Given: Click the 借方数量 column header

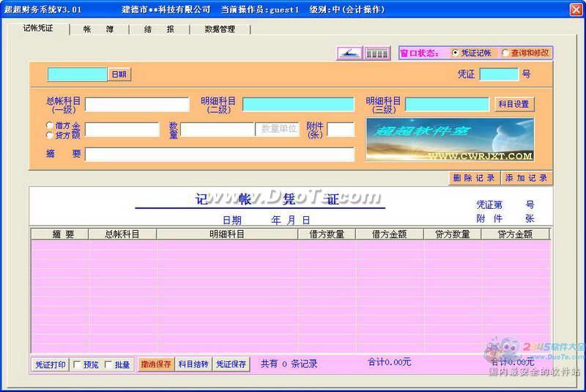Looking at the screenshot, I should click(x=327, y=234).
